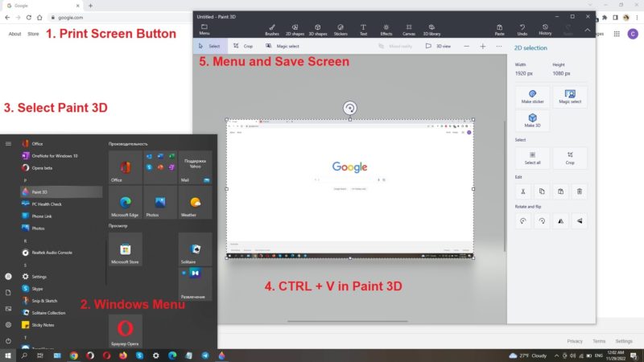This screenshot has height=362, width=644.
Task: Select the Brushes tool in Paint 3D
Action: 272,30
